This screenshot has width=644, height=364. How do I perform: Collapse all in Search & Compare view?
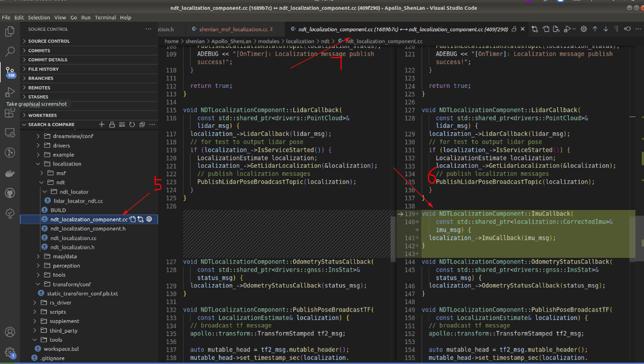pyautogui.click(x=142, y=124)
